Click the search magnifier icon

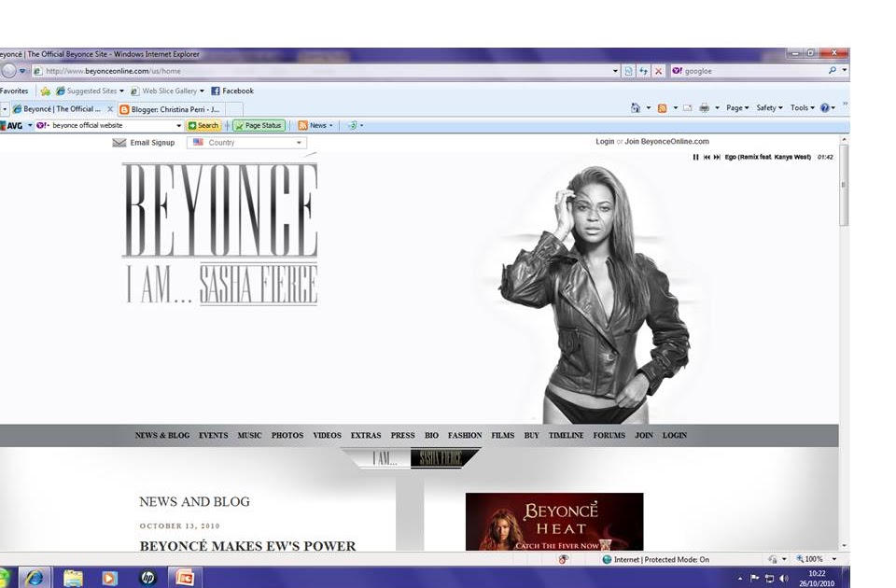832,70
